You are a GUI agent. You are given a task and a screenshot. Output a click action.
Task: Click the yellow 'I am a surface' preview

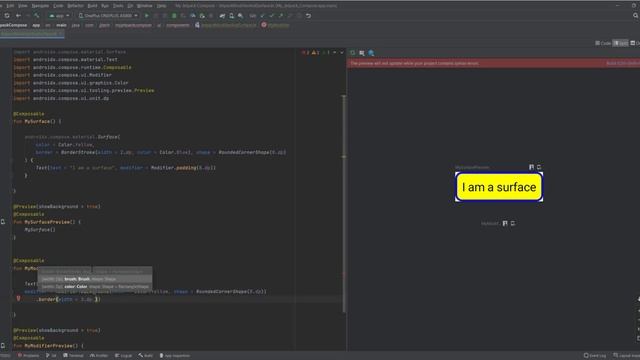(x=499, y=187)
